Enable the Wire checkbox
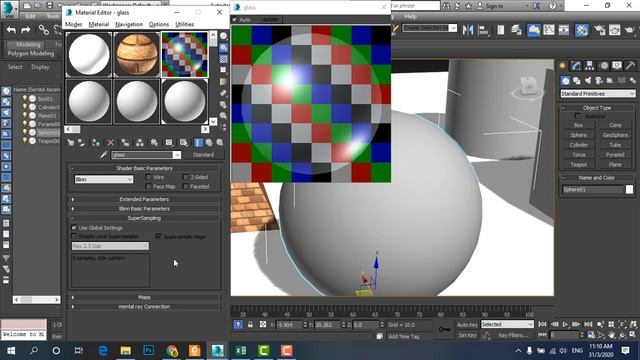This screenshot has height=360, width=640. point(149,177)
